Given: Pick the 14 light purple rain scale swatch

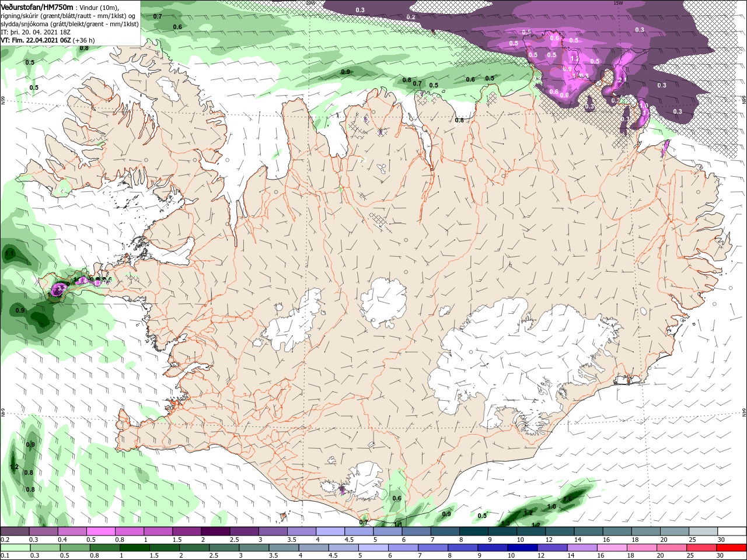Looking at the screenshot, I should [x=582, y=548].
